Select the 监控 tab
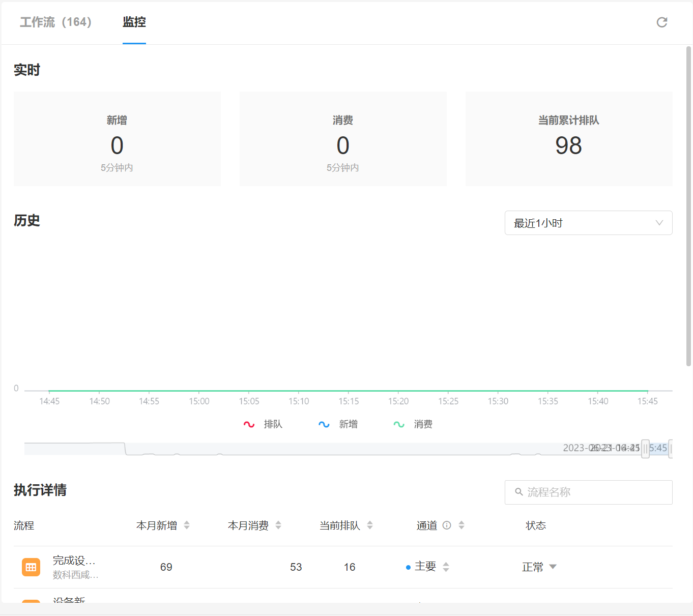This screenshot has height=616, width=693. click(x=134, y=22)
